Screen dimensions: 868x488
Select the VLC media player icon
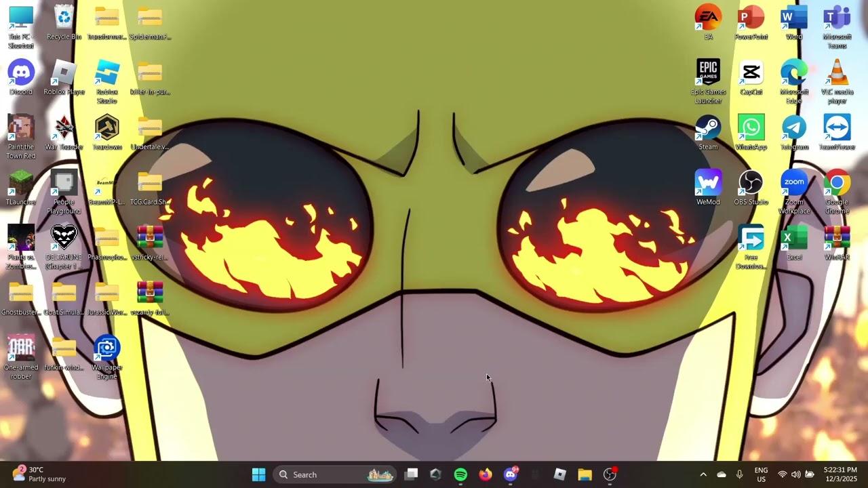click(837, 82)
